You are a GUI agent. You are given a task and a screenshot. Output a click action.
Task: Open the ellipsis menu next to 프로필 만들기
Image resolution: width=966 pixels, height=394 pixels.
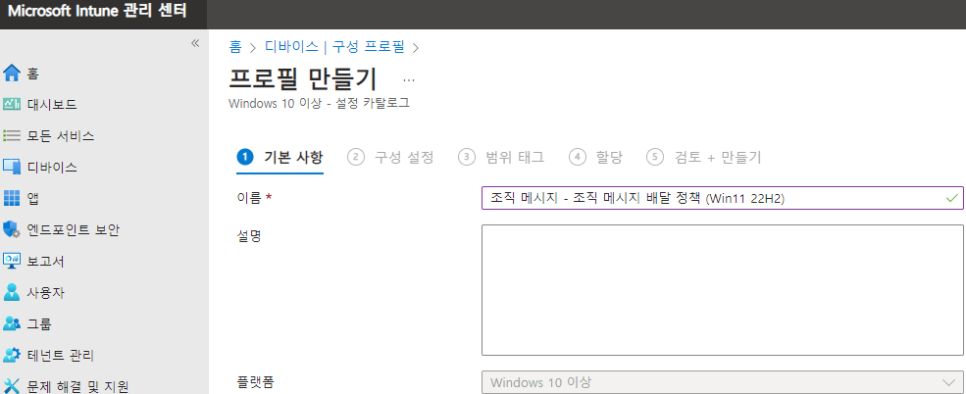click(x=409, y=80)
